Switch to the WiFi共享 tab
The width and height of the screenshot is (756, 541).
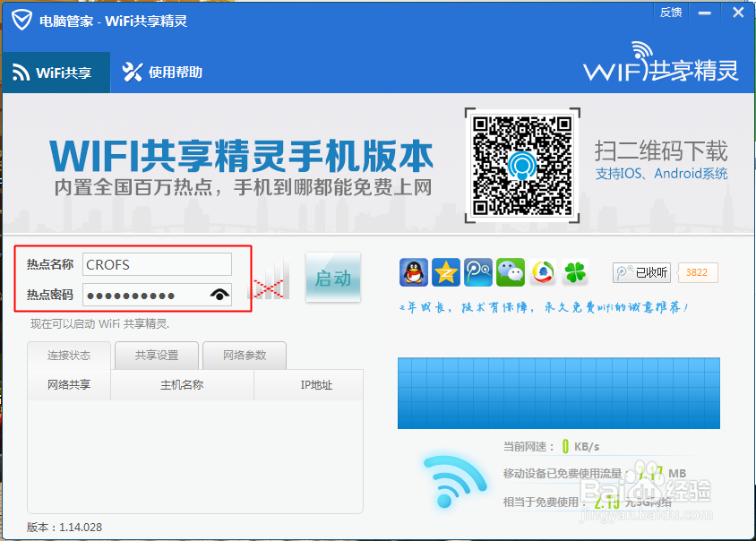click(56, 73)
